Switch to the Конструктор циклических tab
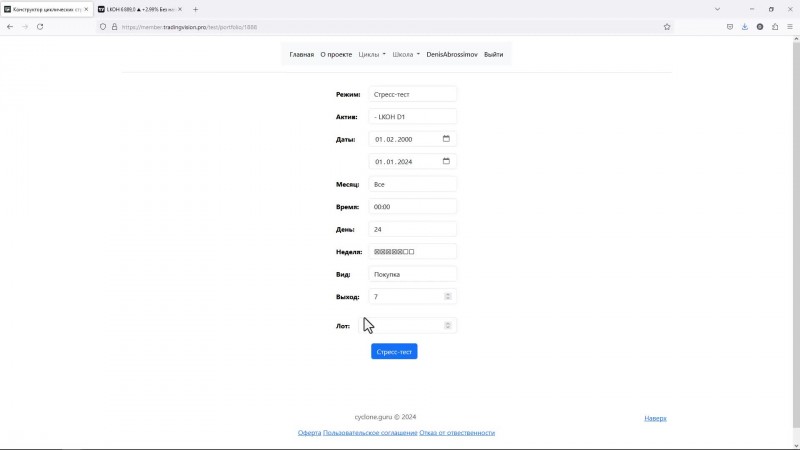 (x=46, y=9)
